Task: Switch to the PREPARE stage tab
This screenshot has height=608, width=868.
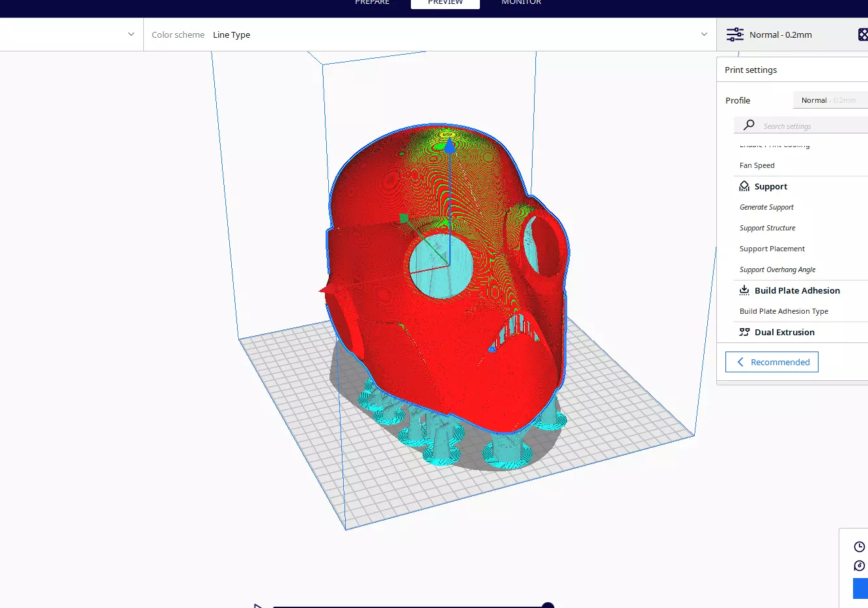Action: coord(372,3)
